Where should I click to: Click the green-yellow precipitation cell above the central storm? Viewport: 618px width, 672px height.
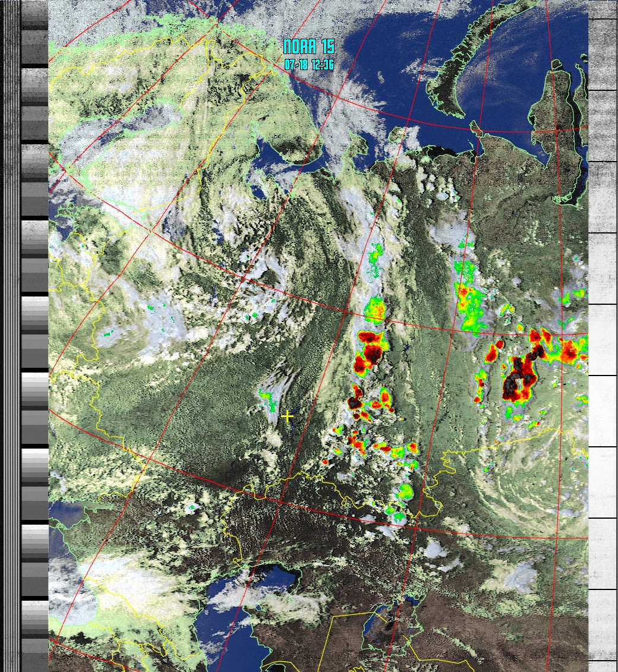point(376,309)
